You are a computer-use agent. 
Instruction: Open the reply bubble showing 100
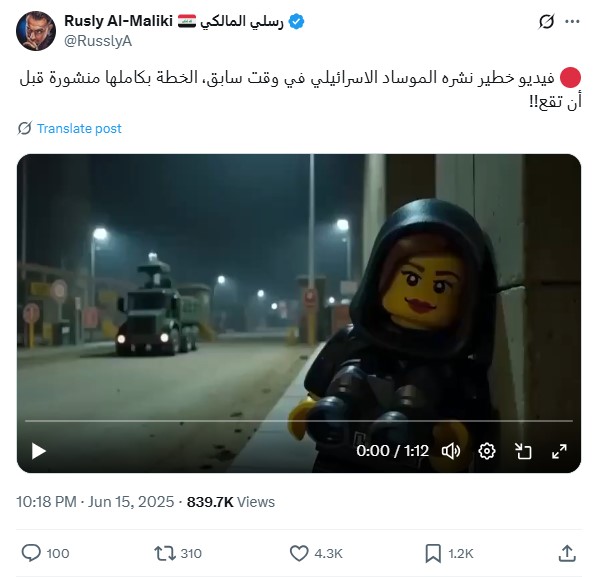coord(45,553)
